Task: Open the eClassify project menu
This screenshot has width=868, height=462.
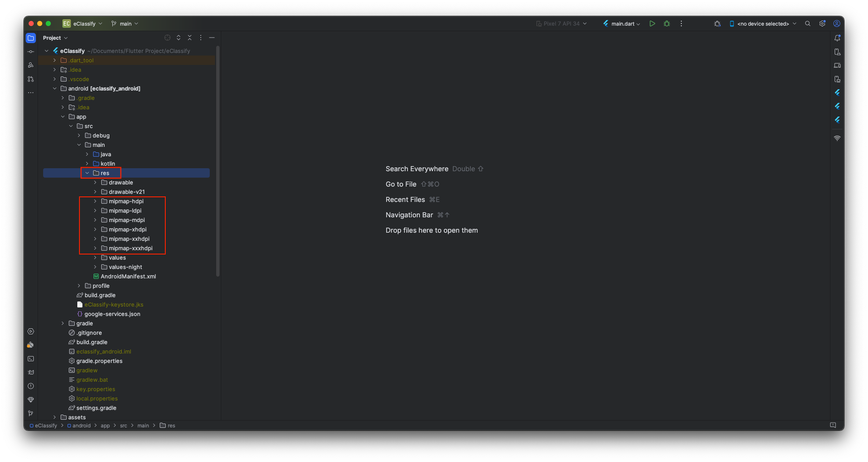Action: [x=83, y=23]
